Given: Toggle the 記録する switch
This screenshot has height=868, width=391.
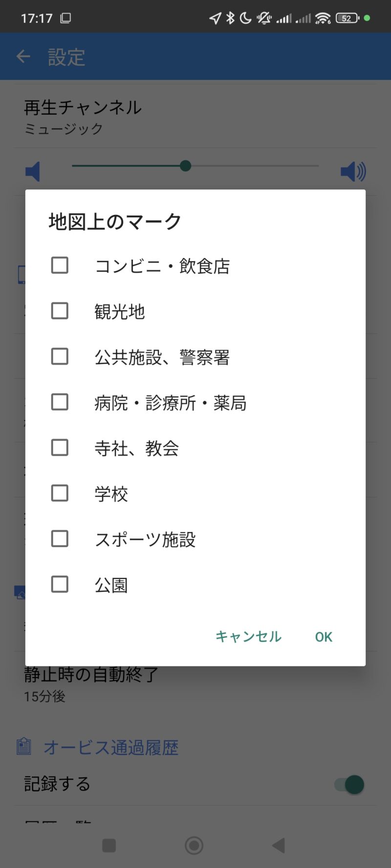Looking at the screenshot, I should tap(350, 785).
